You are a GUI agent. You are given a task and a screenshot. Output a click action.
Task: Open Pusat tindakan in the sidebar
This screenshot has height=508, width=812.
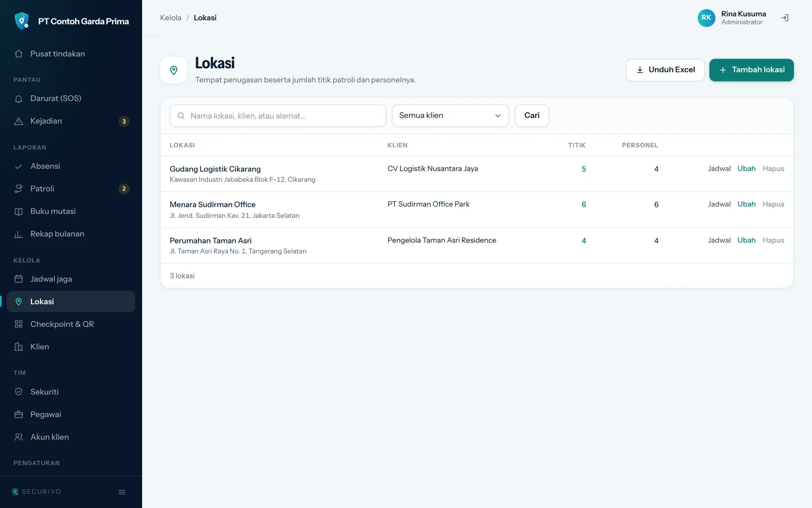pos(71,54)
